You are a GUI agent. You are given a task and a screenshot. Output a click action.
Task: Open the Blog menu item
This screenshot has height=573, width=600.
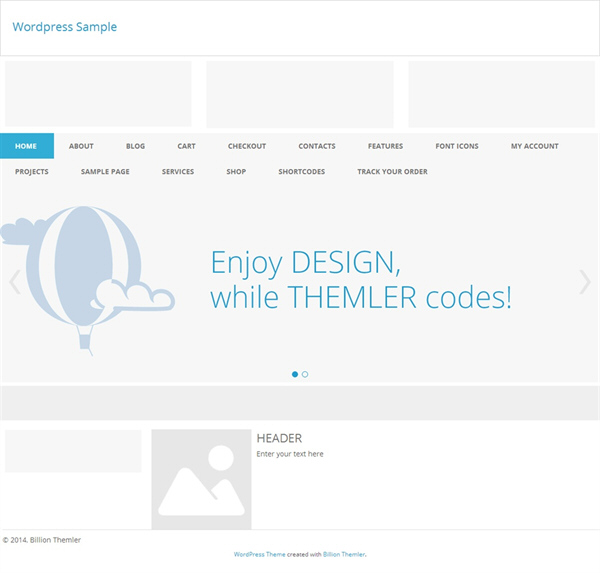coord(135,146)
